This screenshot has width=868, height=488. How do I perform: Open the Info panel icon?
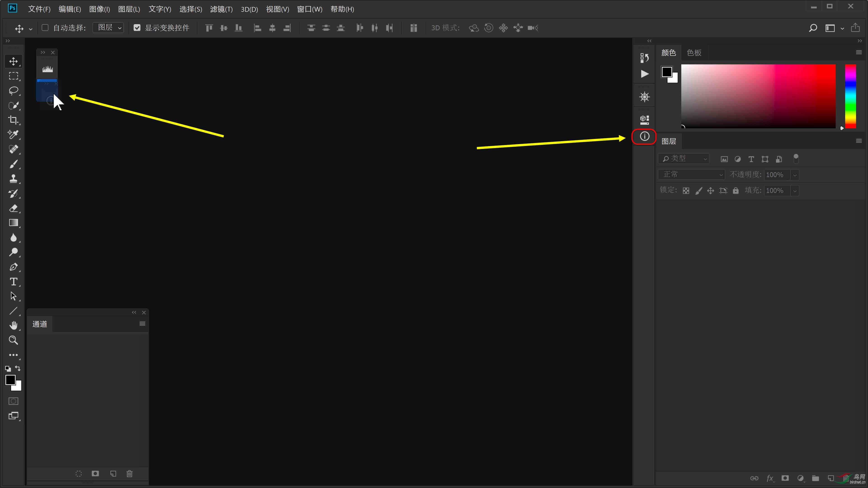(644, 136)
